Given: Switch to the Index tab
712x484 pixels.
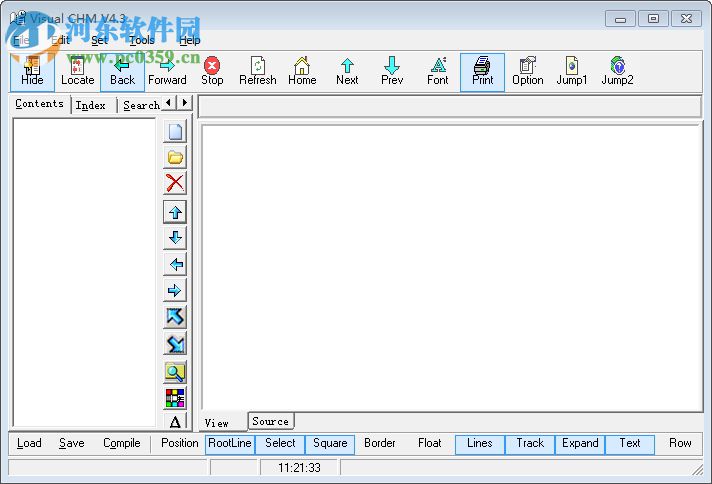Looking at the screenshot, I should click(x=91, y=105).
